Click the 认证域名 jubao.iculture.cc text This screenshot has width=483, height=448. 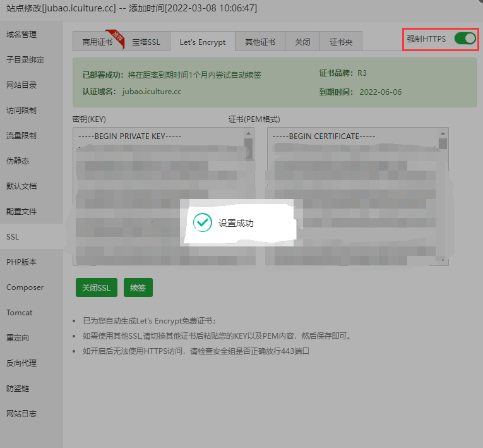[x=152, y=92]
